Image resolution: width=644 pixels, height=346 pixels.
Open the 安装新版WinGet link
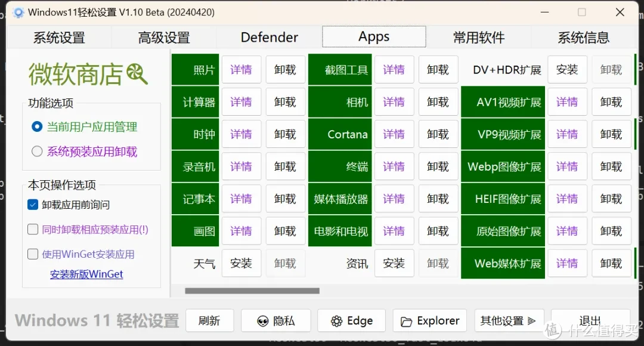pos(86,274)
